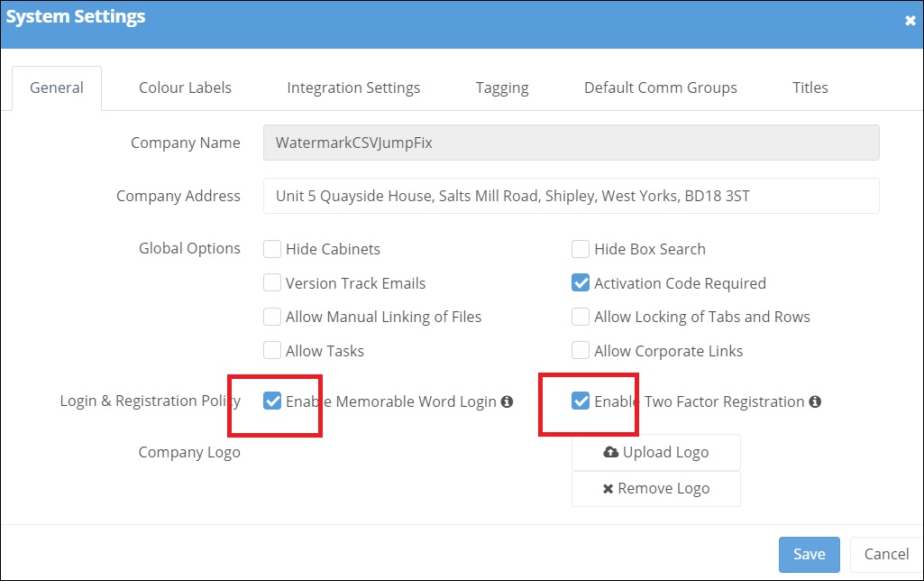Viewport: 924px width, 581px height.
Task: Turn on Allow Tasks checkbox
Action: point(272,350)
